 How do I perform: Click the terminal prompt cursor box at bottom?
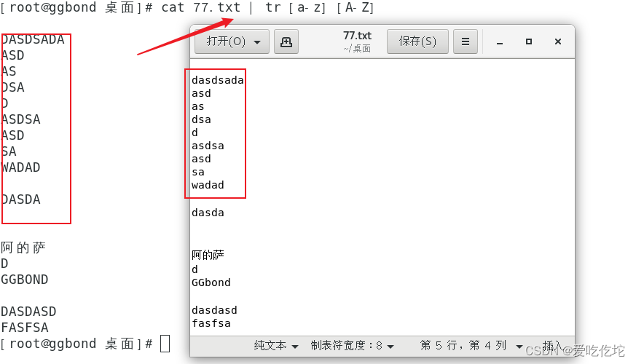tap(165, 344)
